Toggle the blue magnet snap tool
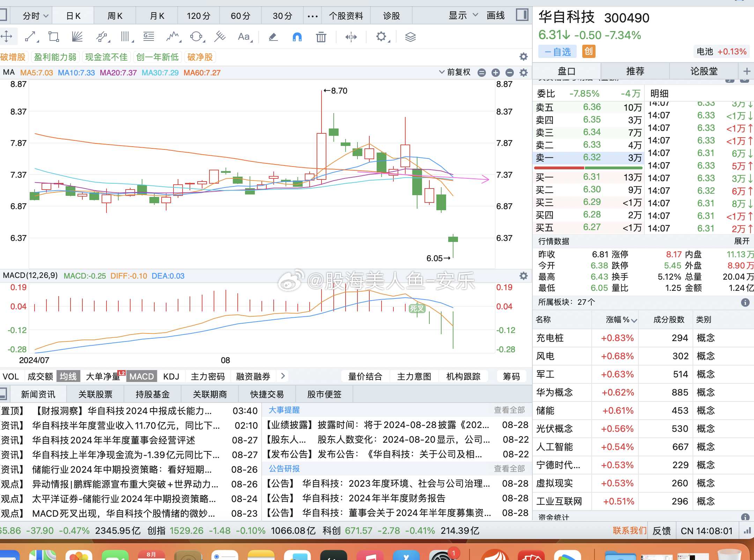 pos(297,37)
